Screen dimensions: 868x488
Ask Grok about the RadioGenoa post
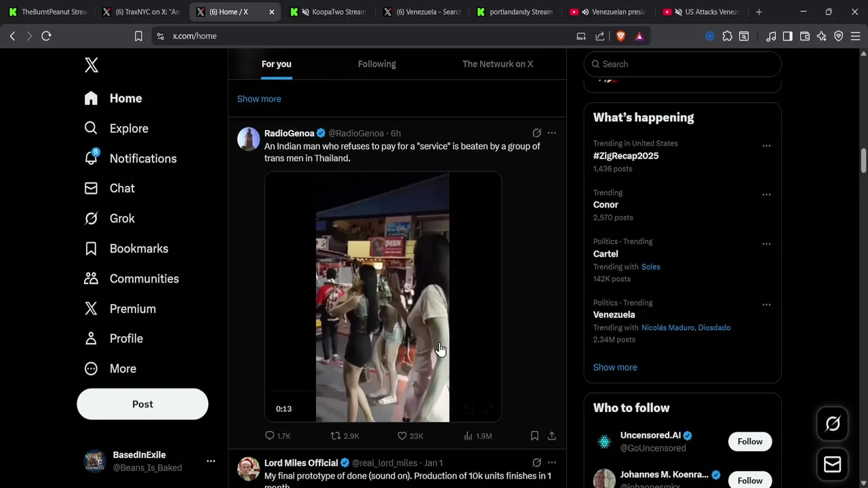[x=536, y=133]
